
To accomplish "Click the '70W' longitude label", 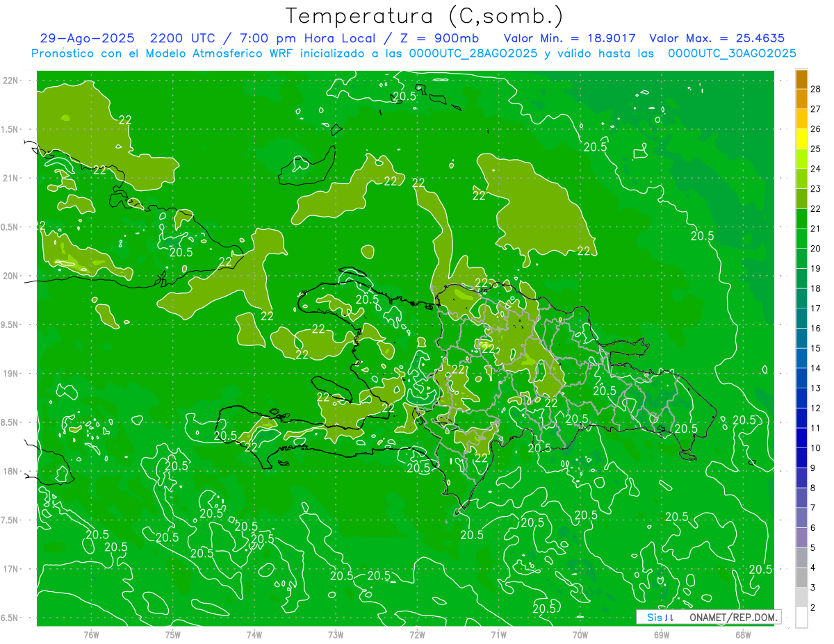I will point(580,634).
